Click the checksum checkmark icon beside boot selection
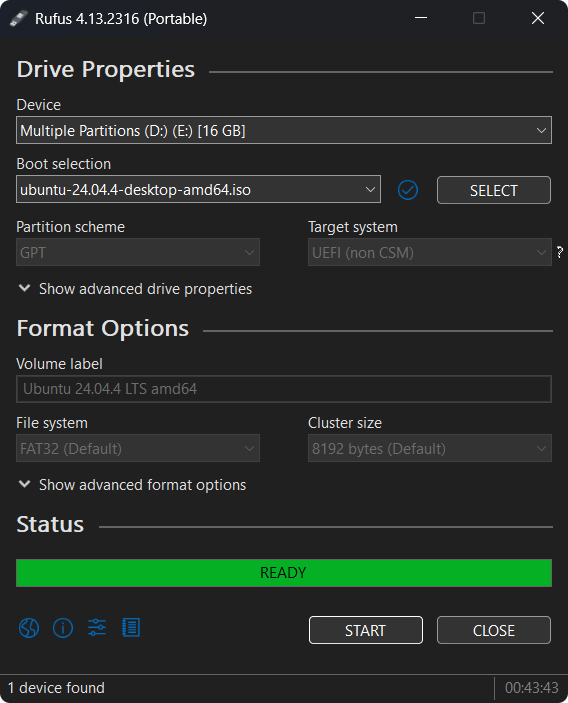 click(x=408, y=190)
